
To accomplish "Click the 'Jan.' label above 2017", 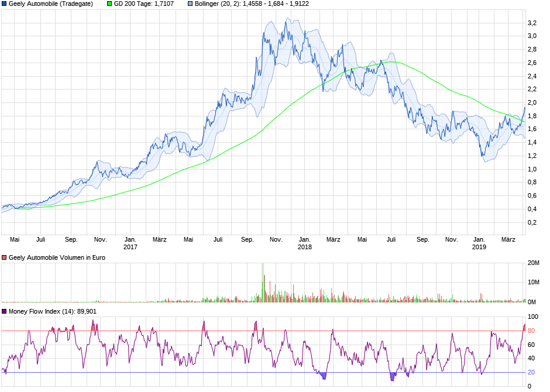I will click(130, 239).
